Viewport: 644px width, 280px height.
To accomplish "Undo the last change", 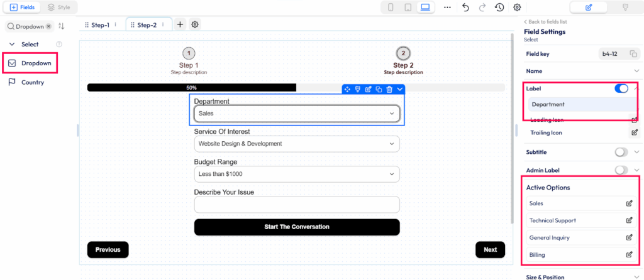I will tap(465, 8).
